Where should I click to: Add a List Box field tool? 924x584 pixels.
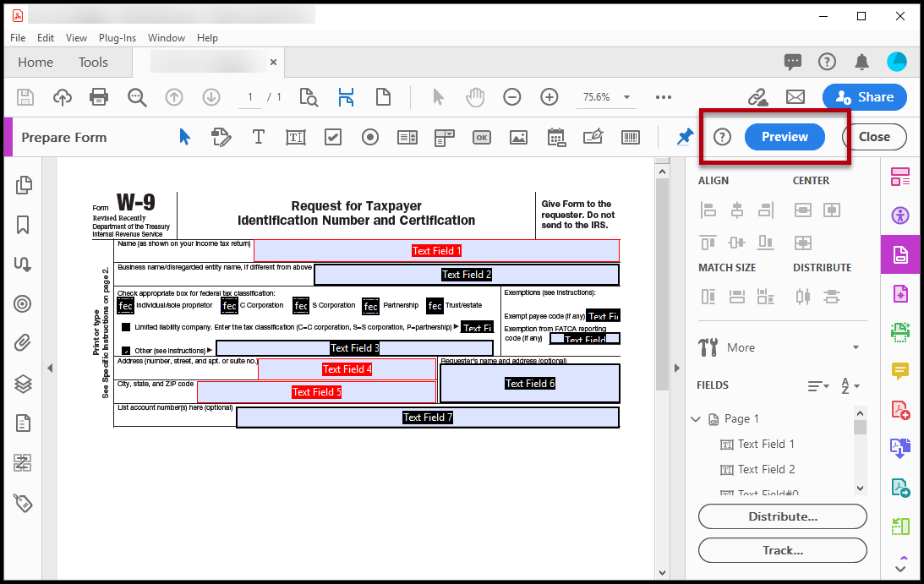[407, 137]
